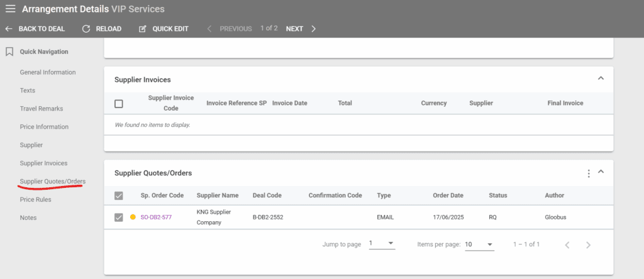The image size is (644, 279).
Task: Open the SO-DB2-577 order link
Action: click(x=156, y=217)
